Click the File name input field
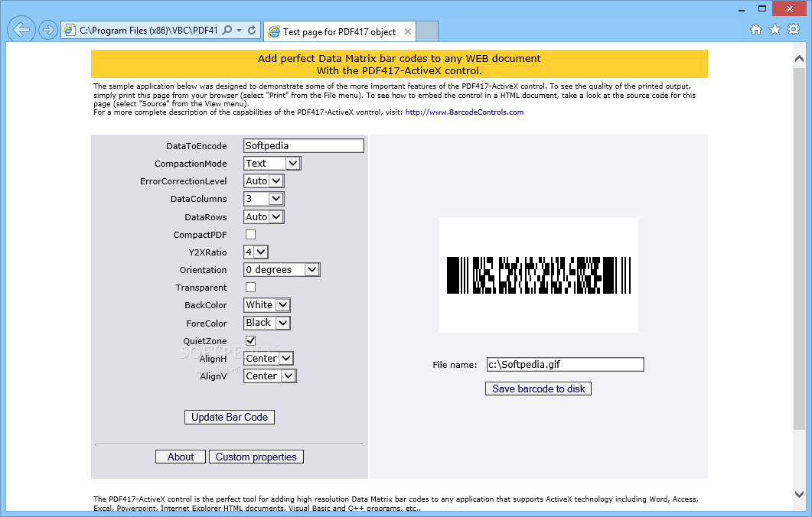 click(565, 364)
